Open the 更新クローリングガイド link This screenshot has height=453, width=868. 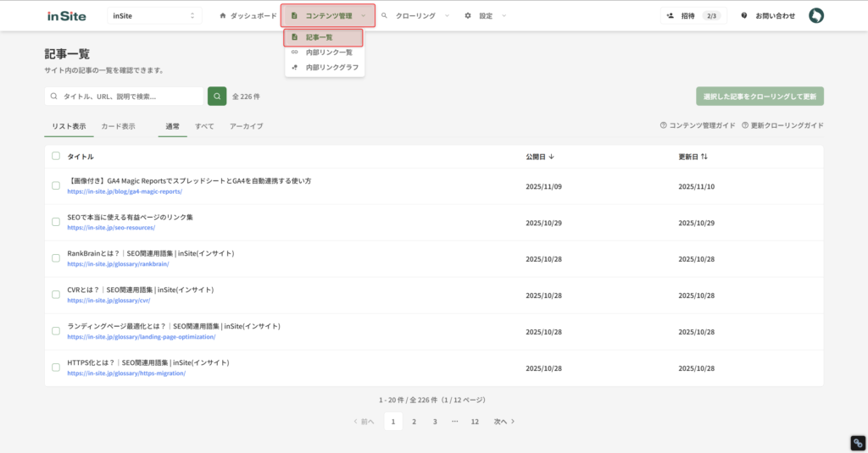click(782, 125)
